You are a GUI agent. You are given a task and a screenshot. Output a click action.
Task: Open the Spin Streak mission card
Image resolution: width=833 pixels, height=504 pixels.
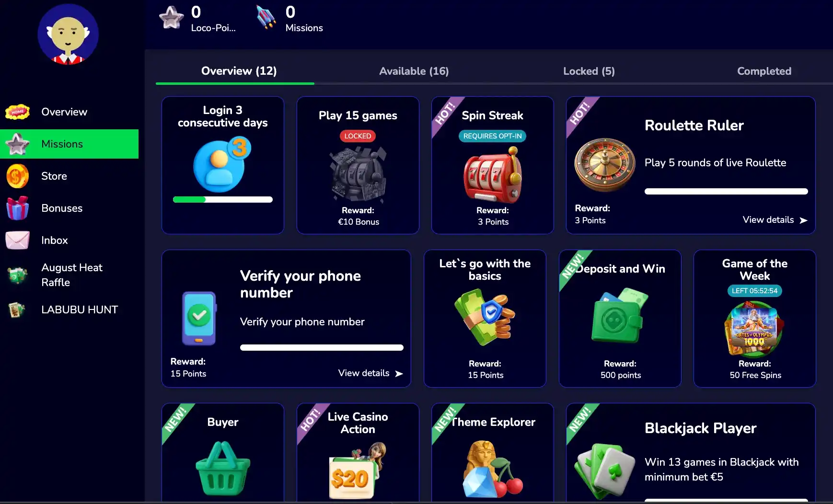pyautogui.click(x=493, y=165)
